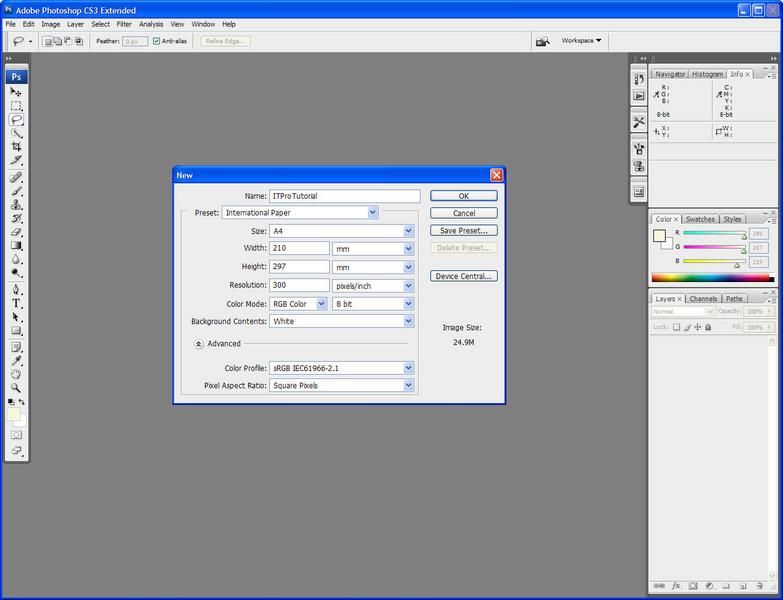Toggle Lock all padlock in Layers panel
783x600 pixels.
(708, 327)
